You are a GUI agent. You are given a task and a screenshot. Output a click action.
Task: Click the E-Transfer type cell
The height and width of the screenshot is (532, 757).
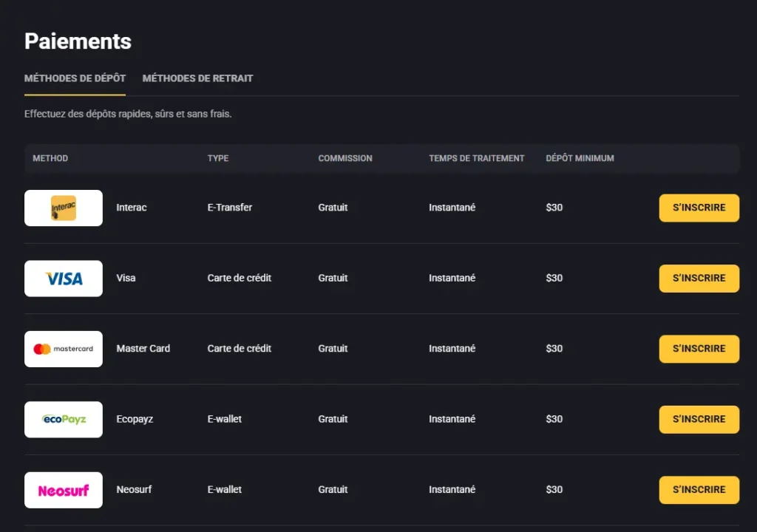point(230,208)
